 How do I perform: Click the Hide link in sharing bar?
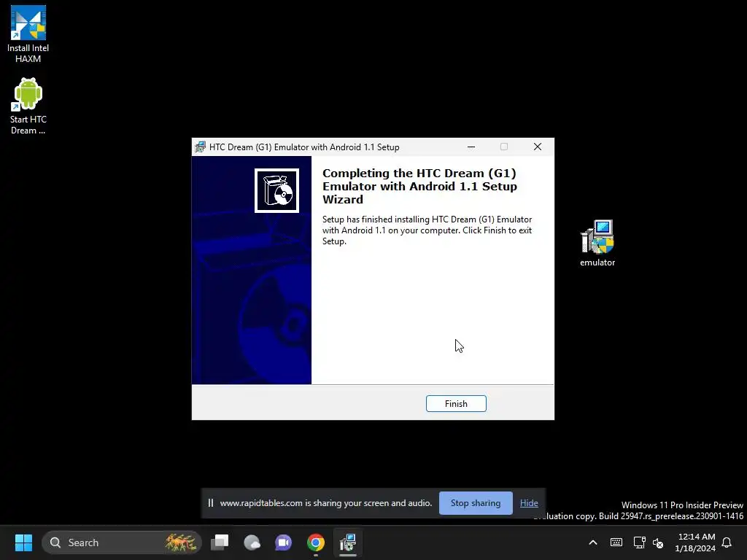point(529,503)
